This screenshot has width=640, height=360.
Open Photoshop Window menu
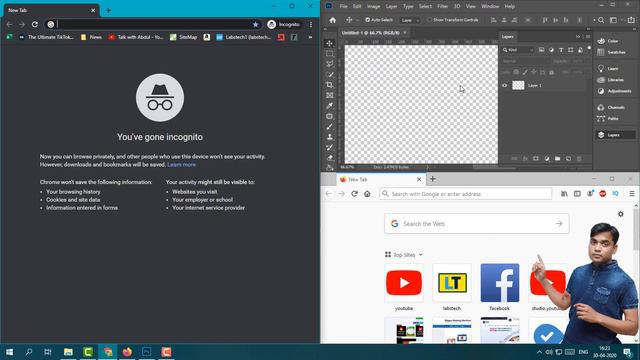click(x=490, y=7)
